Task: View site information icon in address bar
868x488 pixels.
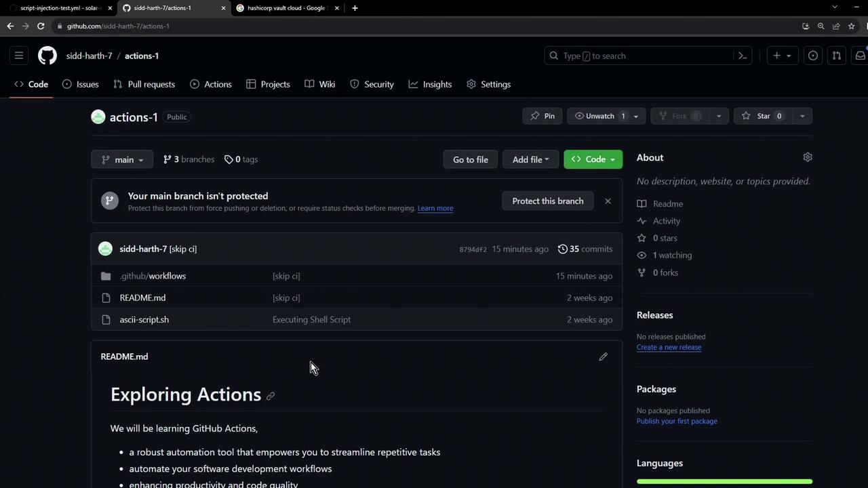Action: (x=60, y=26)
